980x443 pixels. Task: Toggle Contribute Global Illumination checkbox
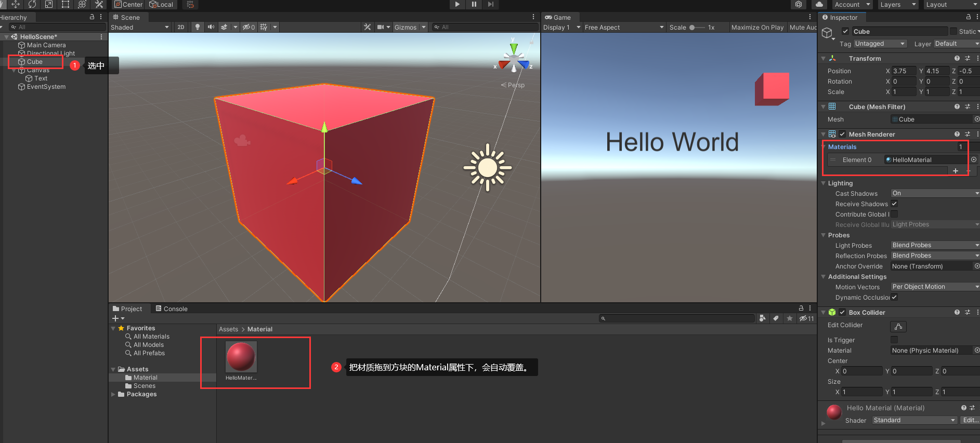(x=894, y=214)
